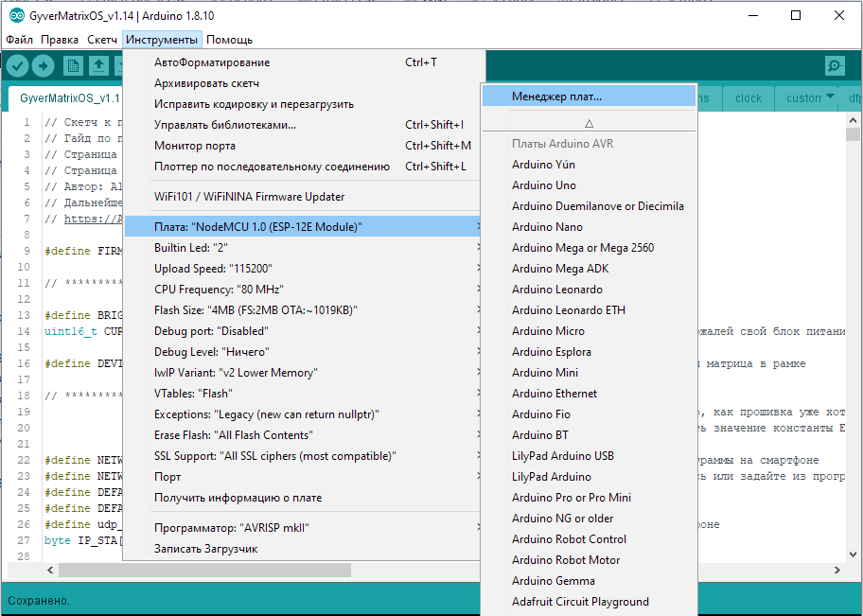Image resolution: width=863 pixels, height=616 pixels.
Task: Click the Open sketch icon
Action: point(98,66)
